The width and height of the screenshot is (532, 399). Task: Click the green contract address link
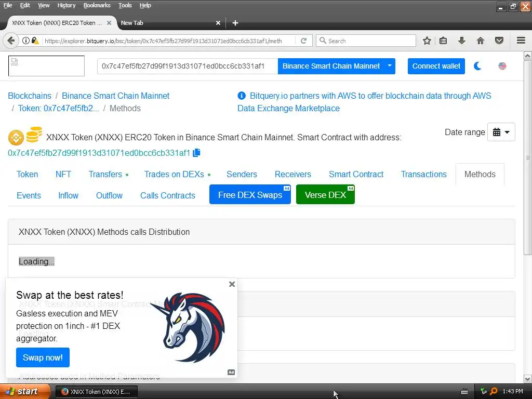pos(99,153)
